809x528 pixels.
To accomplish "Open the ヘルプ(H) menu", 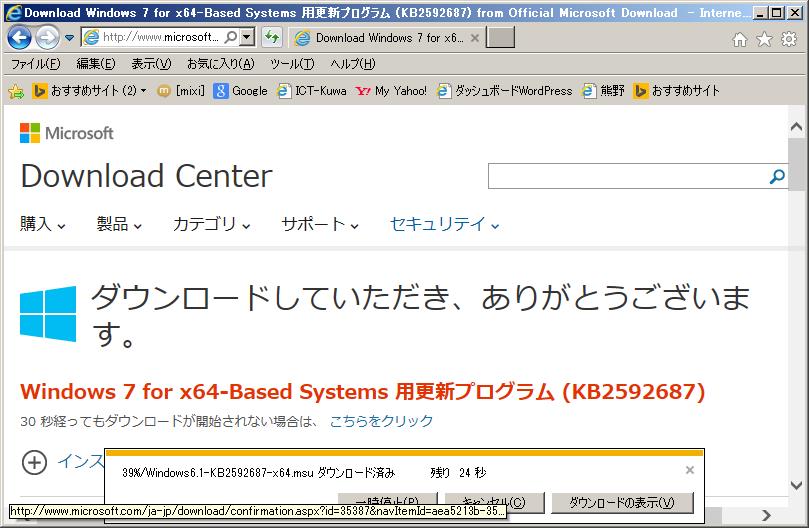I will (x=353, y=64).
